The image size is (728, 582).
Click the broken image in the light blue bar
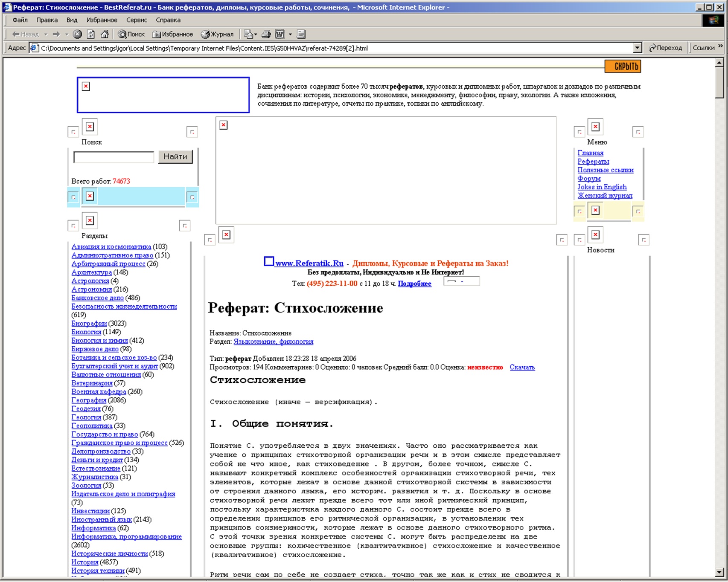pos(90,196)
